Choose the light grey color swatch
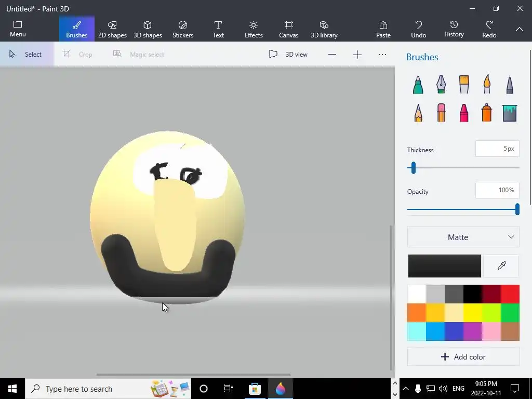The width and height of the screenshot is (532, 399). click(x=435, y=294)
